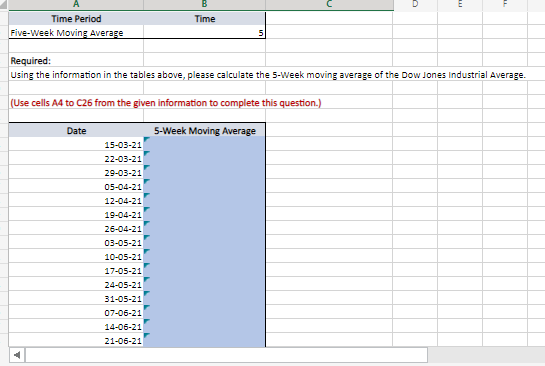Click moving average answer cell for 10-05-21

[204, 256]
